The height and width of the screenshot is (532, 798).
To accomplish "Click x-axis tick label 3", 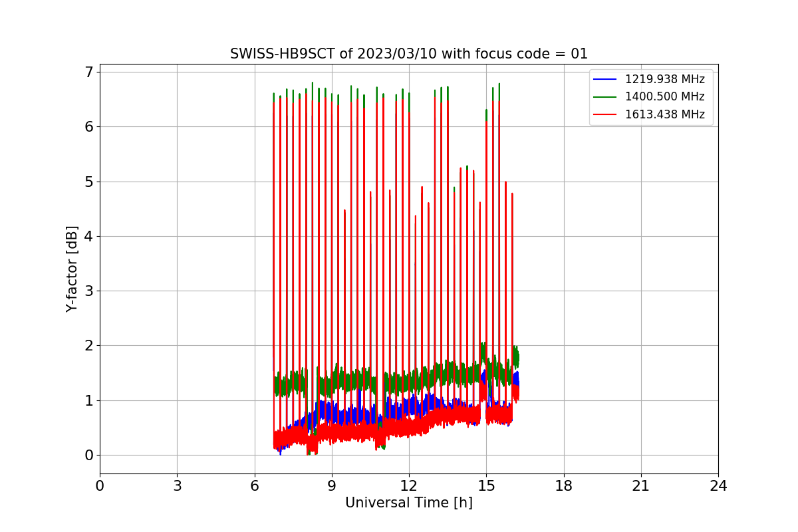I will [177, 485].
